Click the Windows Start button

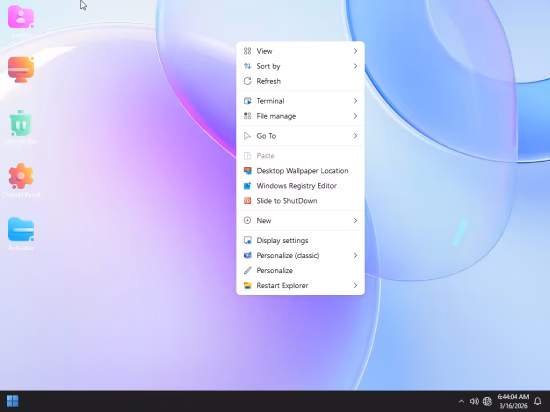click(13, 401)
